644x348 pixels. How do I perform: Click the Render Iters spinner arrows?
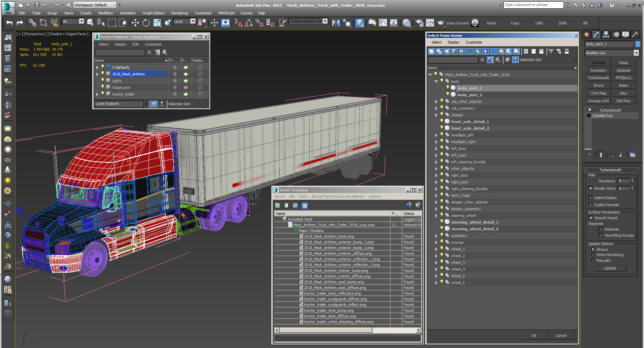pyautogui.click(x=633, y=188)
